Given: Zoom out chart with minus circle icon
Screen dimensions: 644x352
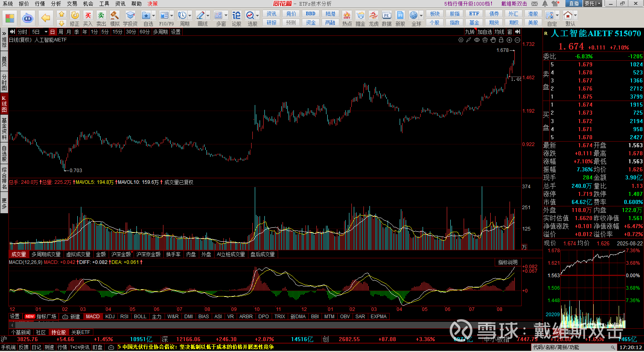Looking at the screenshot, I should (517, 40).
